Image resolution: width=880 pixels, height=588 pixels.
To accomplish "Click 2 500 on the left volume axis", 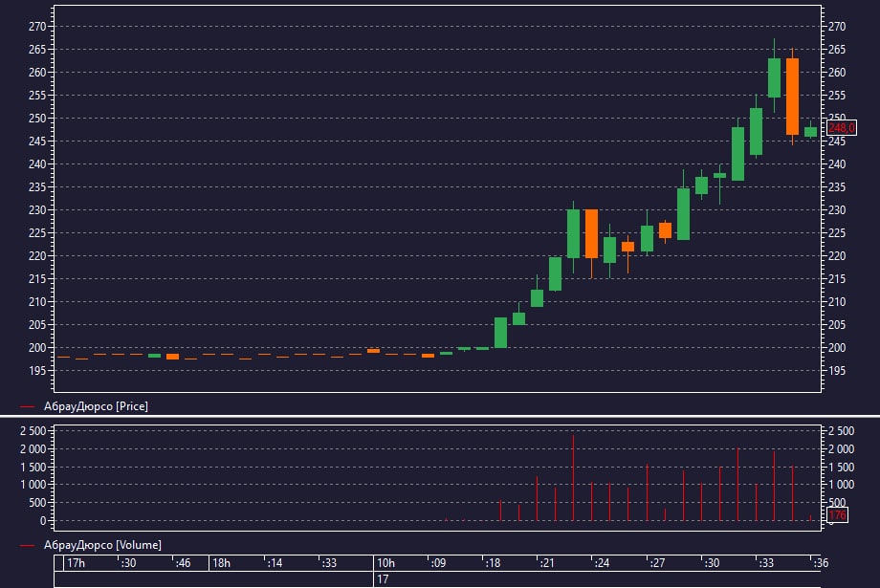I will 33,431.
